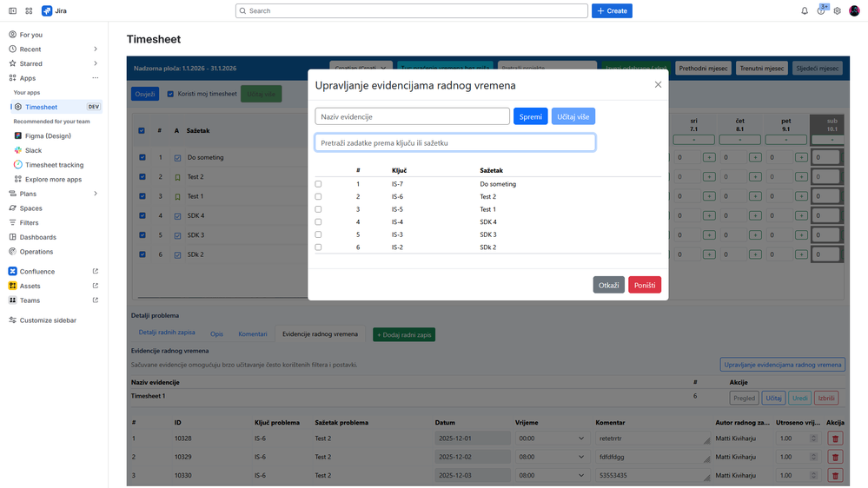Check the IS-7 Do someting checkbox in dialog
This screenshot has width=868, height=488.
[x=318, y=184]
